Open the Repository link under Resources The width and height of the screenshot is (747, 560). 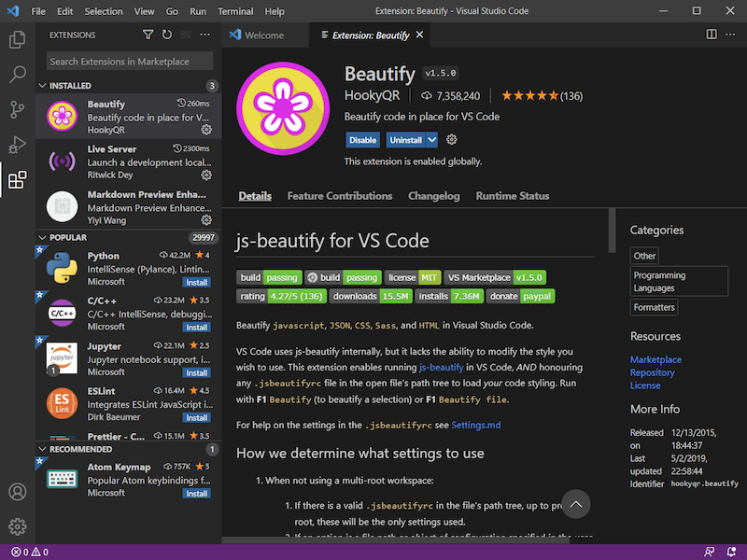click(x=652, y=372)
